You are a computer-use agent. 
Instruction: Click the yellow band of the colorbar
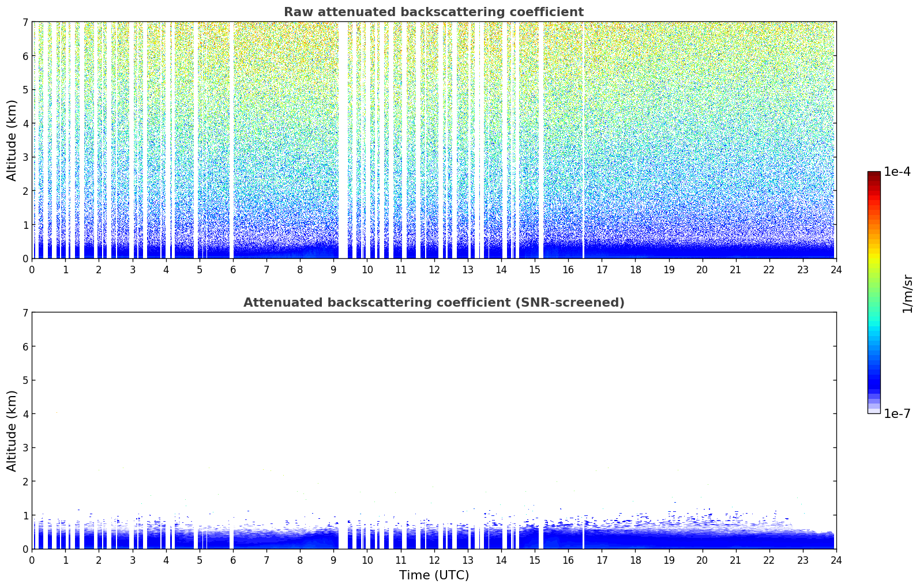[x=874, y=255]
